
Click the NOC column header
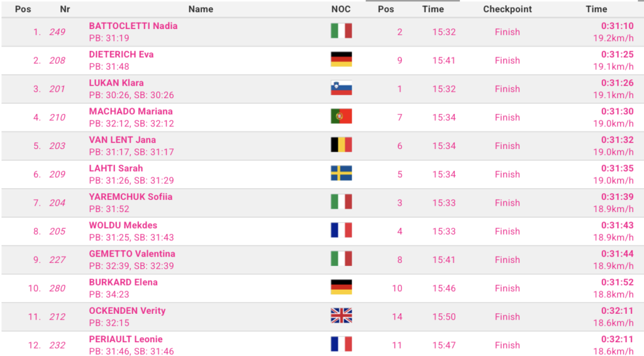pos(341,9)
